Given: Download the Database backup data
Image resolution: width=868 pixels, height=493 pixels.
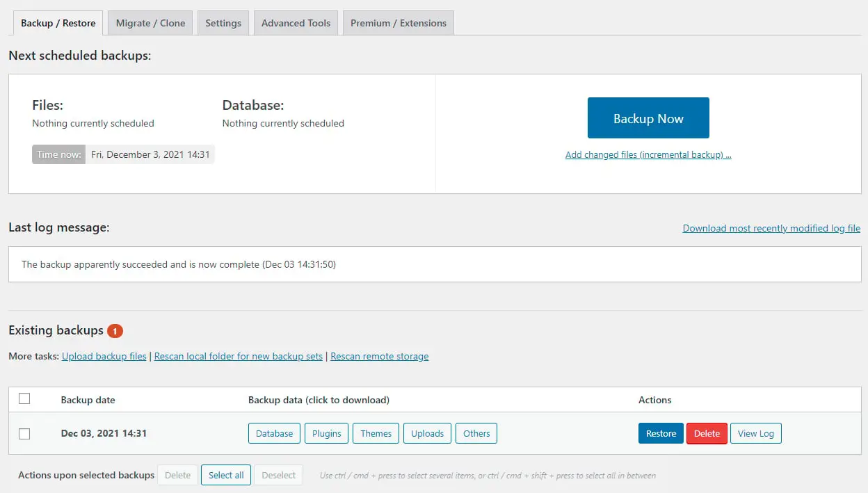Looking at the screenshot, I should click(x=274, y=433).
